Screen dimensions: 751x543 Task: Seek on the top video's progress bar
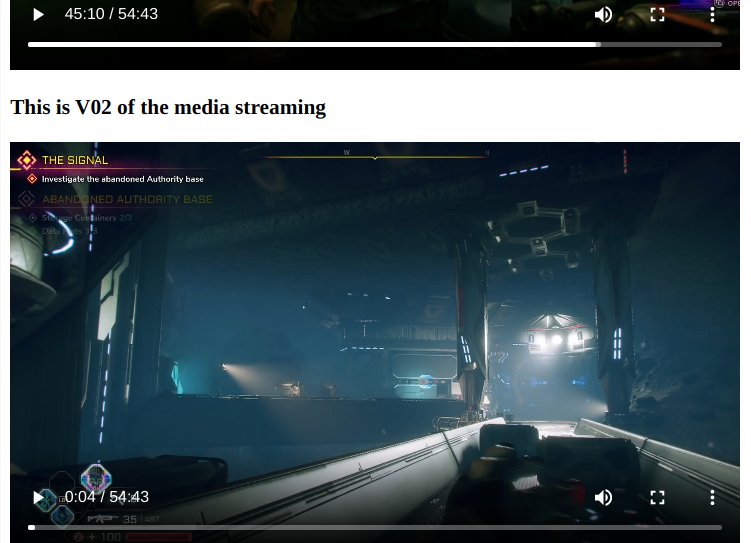click(x=375, y=45)
